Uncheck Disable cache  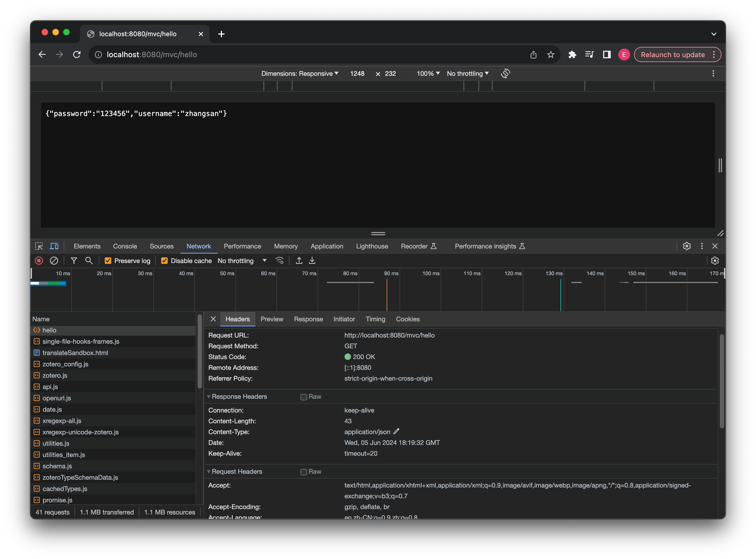(164, 261)
